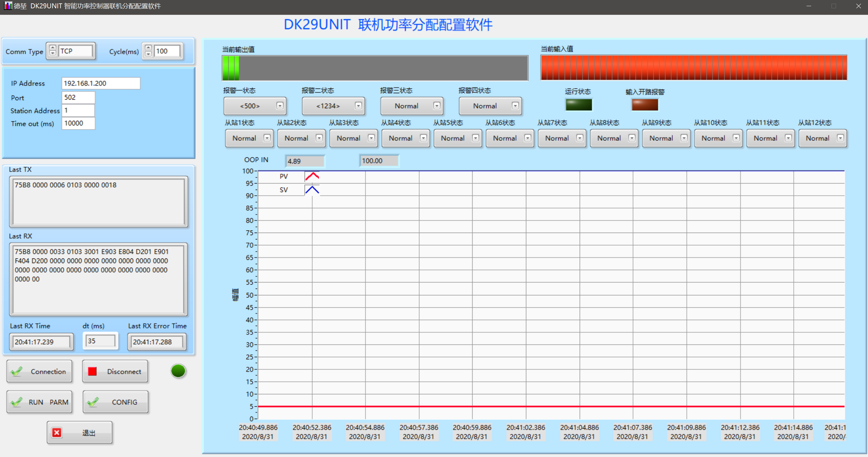Click the blue SV plot legend icon
The image size is (868, 457).
(312, 190)
